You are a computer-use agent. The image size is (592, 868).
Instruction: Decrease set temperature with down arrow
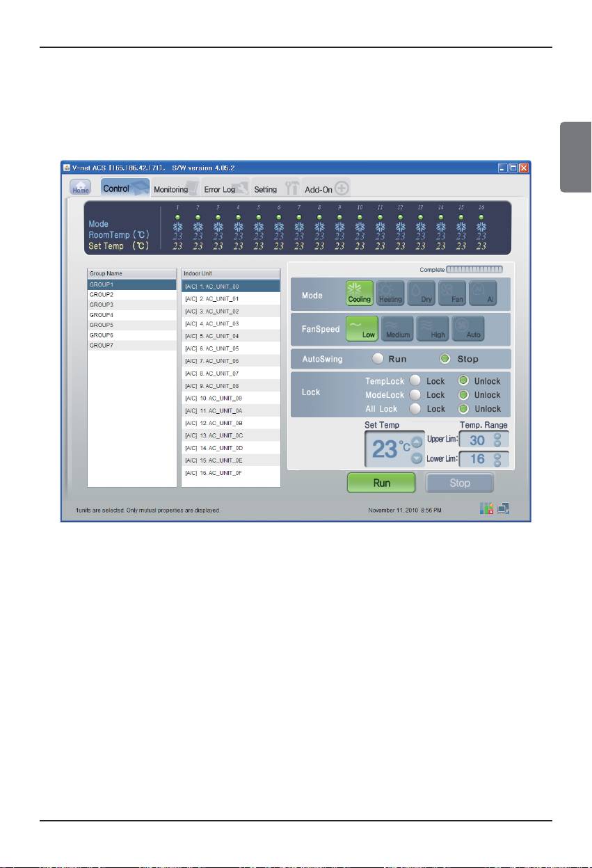tap(417, 458)
